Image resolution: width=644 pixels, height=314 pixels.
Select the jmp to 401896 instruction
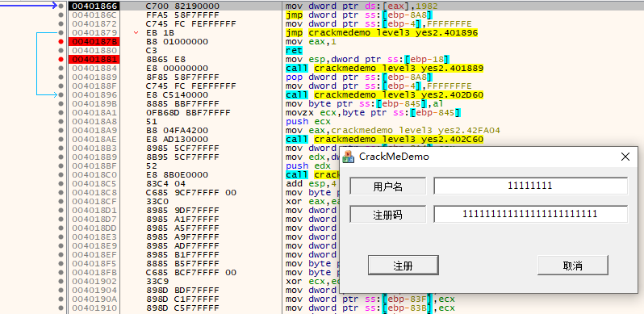382,32
